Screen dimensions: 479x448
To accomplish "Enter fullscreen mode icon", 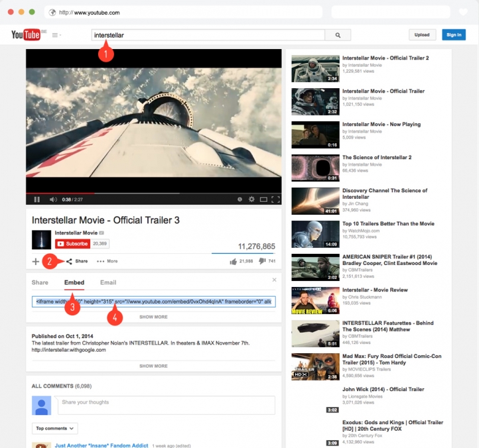I will [x=275, y=199].
